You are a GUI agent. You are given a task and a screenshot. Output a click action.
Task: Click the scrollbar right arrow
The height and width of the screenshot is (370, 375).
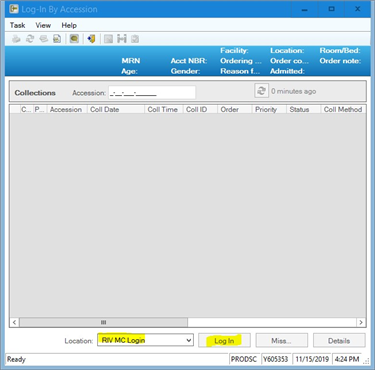pyautogui.click(x=361, y=322)
